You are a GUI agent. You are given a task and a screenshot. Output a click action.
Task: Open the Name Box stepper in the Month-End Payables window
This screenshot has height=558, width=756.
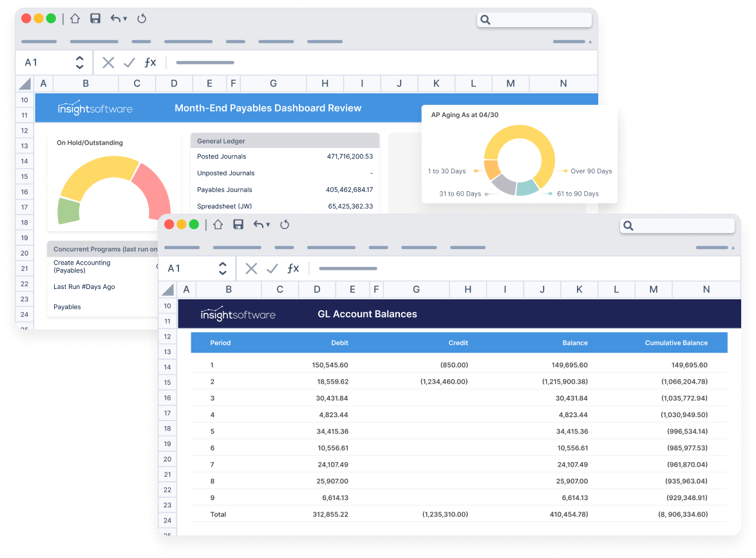[x=79, y=62]
